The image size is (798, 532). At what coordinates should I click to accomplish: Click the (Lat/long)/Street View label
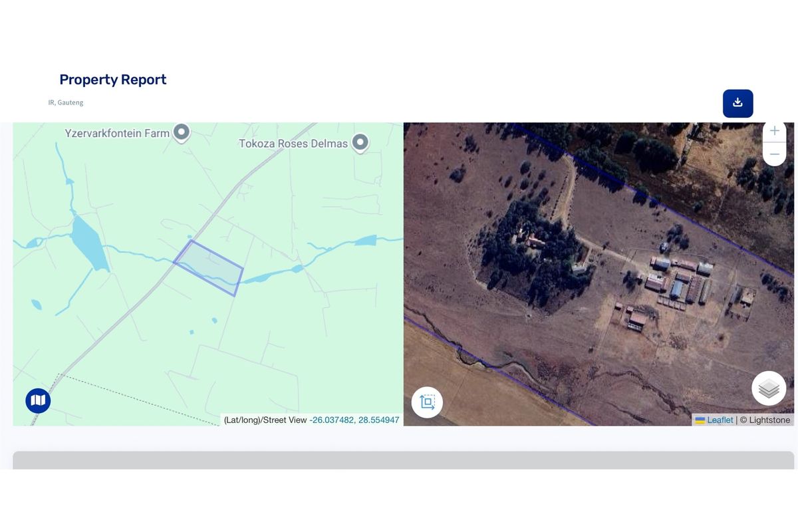click(265, 420)
